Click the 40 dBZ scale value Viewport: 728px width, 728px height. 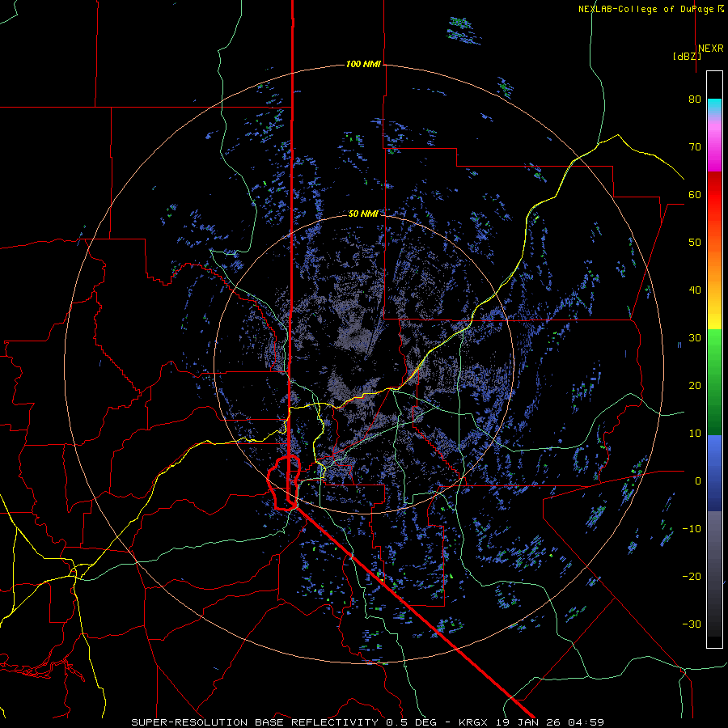click(x=695, y=290)
